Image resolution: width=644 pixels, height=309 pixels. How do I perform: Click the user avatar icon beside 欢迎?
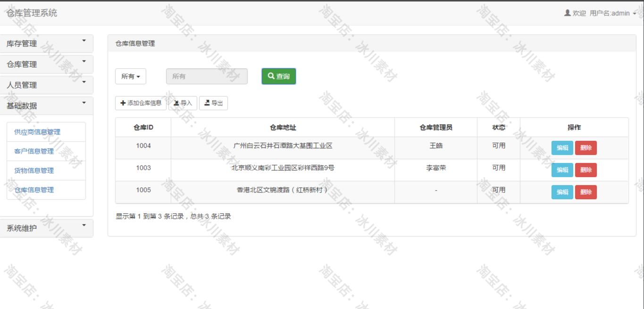[568, 13]
